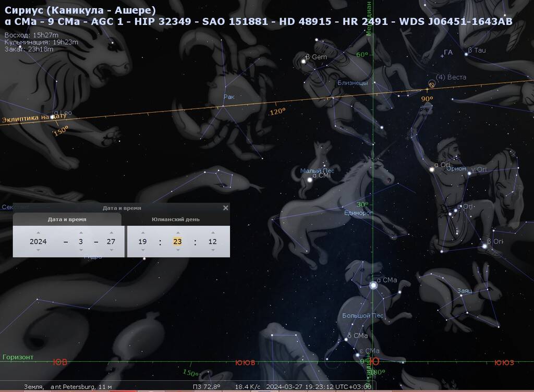This screenshot has width=534, height=392.
Task: Increase the month value 3
Action: pos(81,232)
